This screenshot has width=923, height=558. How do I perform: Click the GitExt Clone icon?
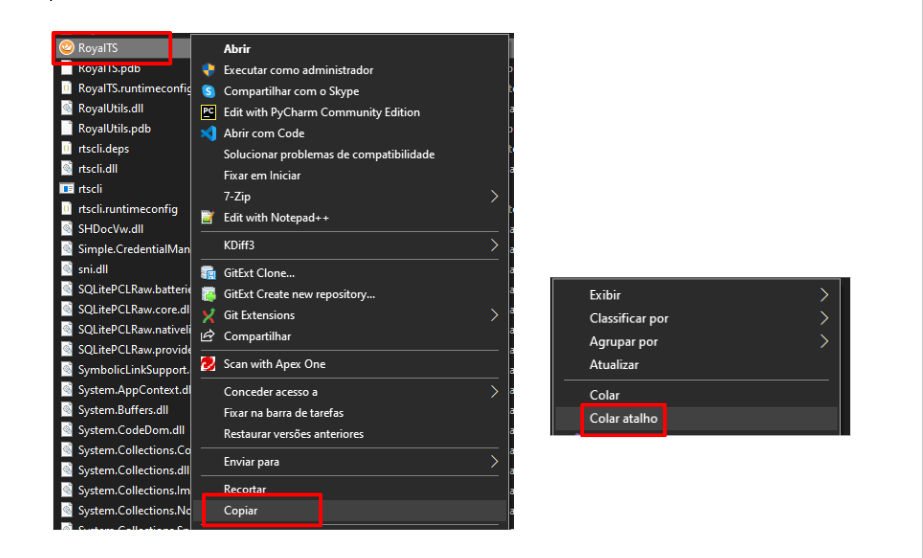208,273
